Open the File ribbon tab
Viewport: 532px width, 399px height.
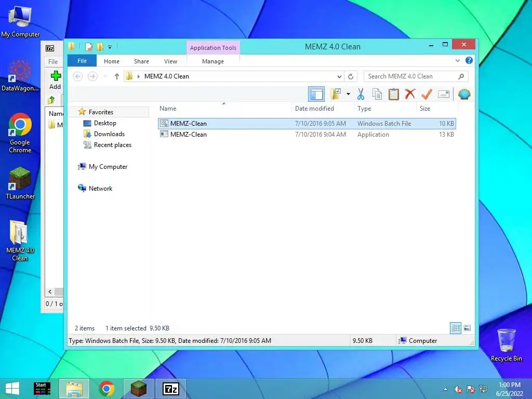(82, 61)
